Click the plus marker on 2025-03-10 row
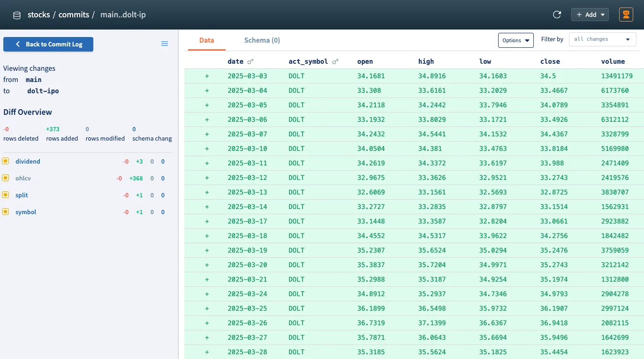 pos(207,149)
